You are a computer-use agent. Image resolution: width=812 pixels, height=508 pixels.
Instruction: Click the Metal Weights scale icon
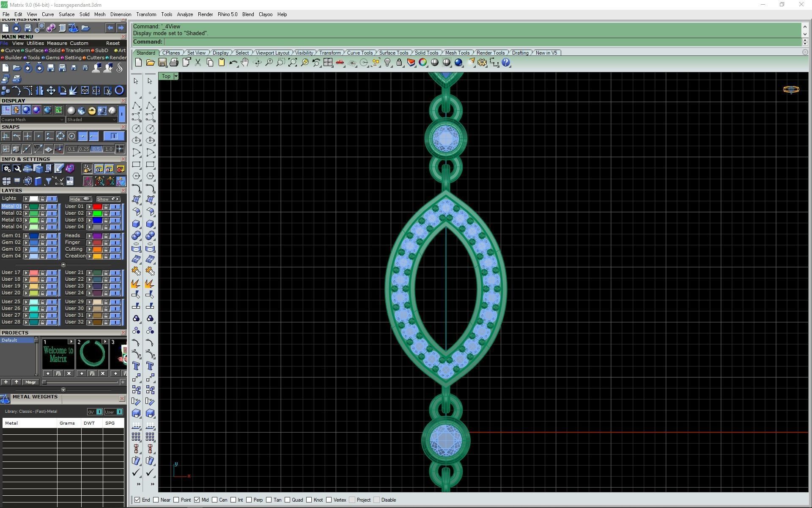pos(5,399)
